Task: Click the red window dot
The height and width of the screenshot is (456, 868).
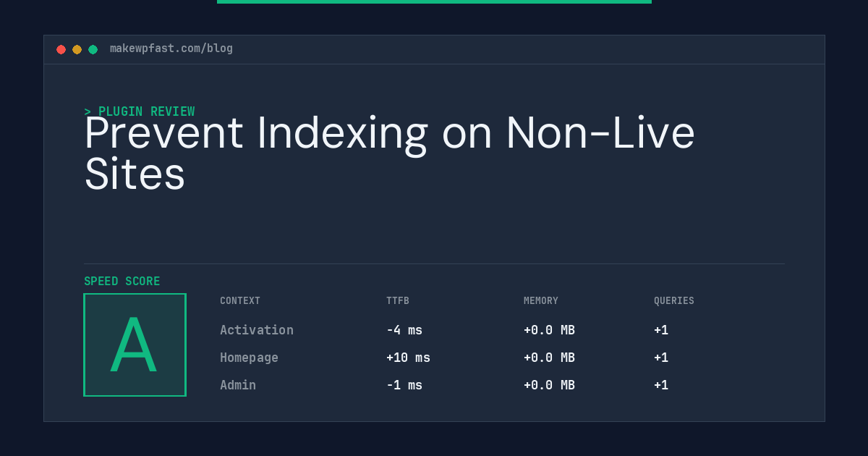Action: click(61, 49)
